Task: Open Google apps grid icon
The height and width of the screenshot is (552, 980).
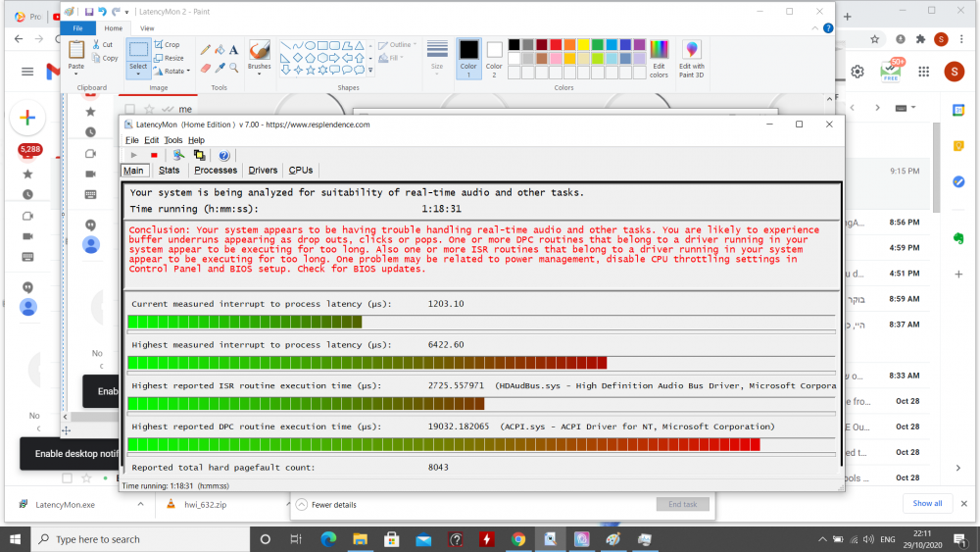Action: [x=924, y=72]
